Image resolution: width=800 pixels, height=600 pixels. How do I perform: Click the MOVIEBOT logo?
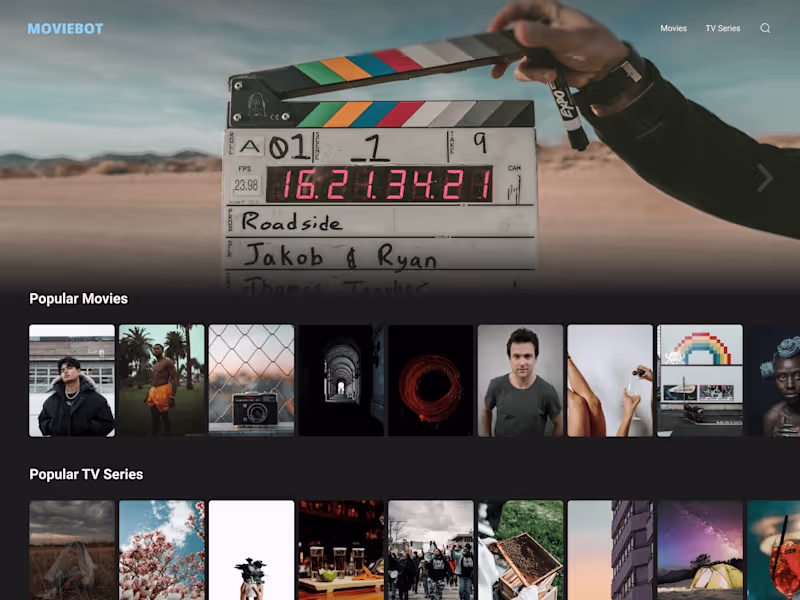coord(65,29)
